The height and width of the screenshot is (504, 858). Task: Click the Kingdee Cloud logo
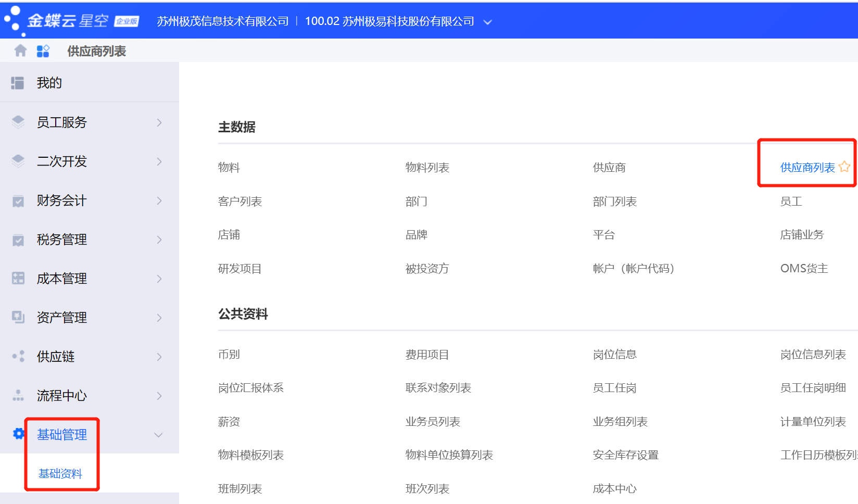(71, 21)
